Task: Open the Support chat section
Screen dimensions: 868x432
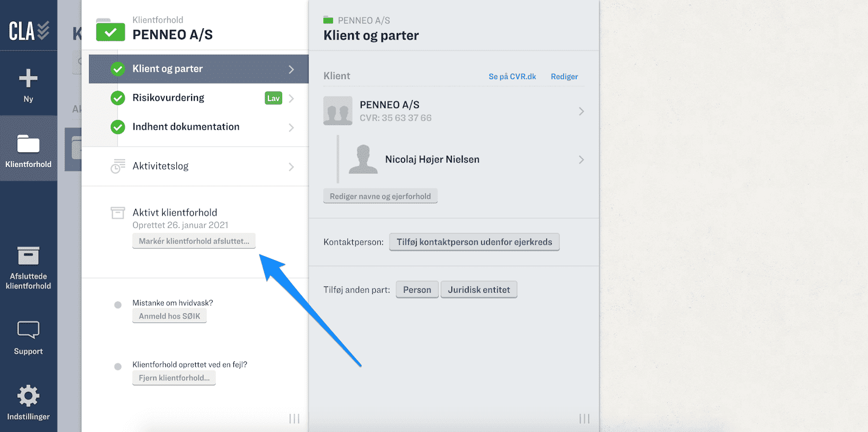Action: click(28, 338)
